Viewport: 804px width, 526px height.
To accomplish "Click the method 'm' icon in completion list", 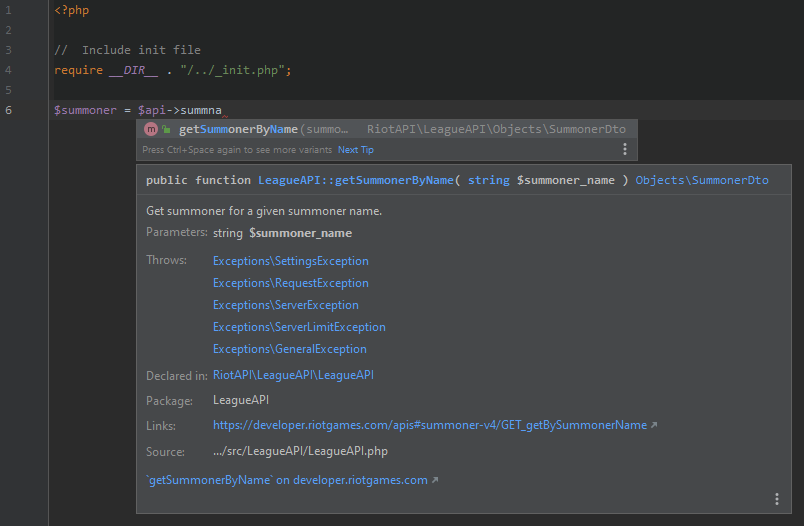I will tap(151, 129).
